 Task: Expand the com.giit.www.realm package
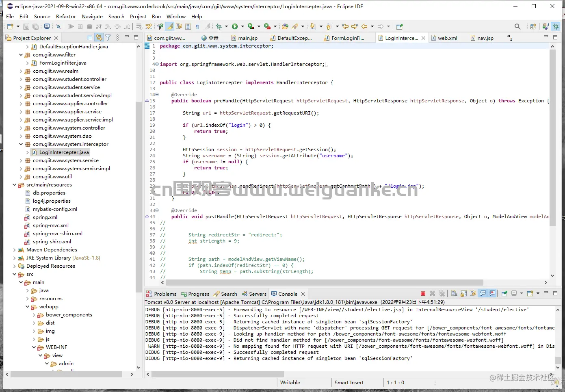coord(21,71)
